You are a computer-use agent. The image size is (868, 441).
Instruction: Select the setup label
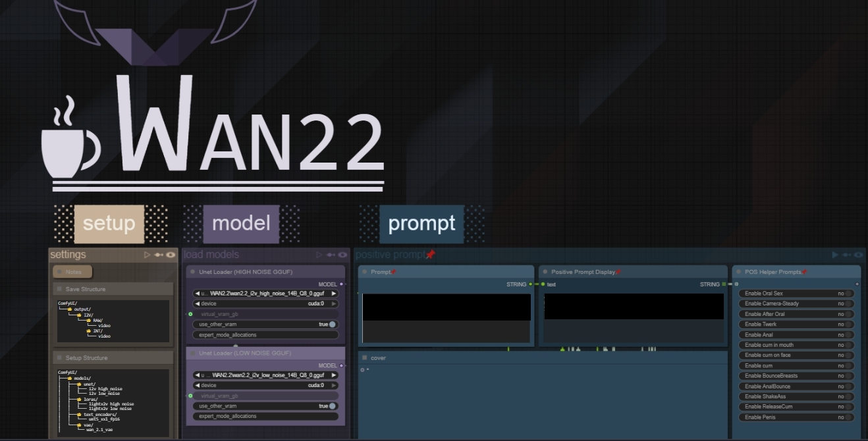tap(109, 223)
